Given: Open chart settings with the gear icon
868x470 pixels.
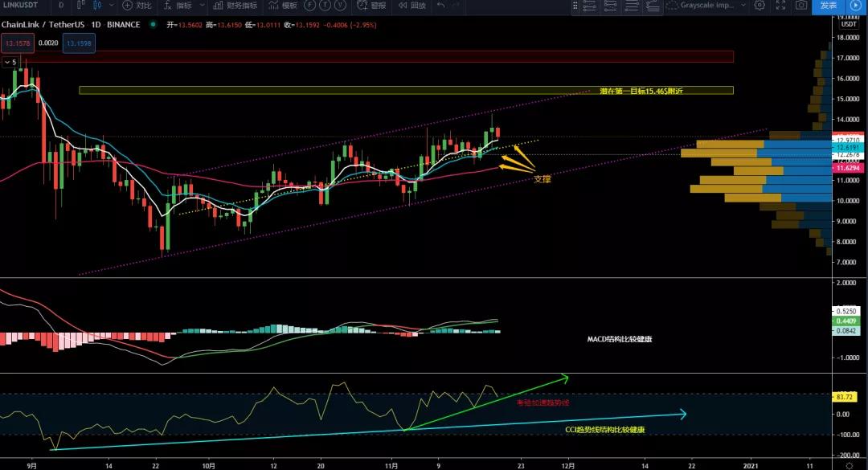Looking at the screenshot, I should point(760,6).
